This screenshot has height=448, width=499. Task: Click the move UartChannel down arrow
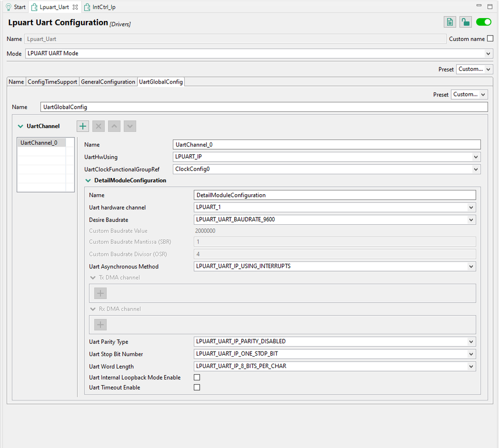point(130,126)
